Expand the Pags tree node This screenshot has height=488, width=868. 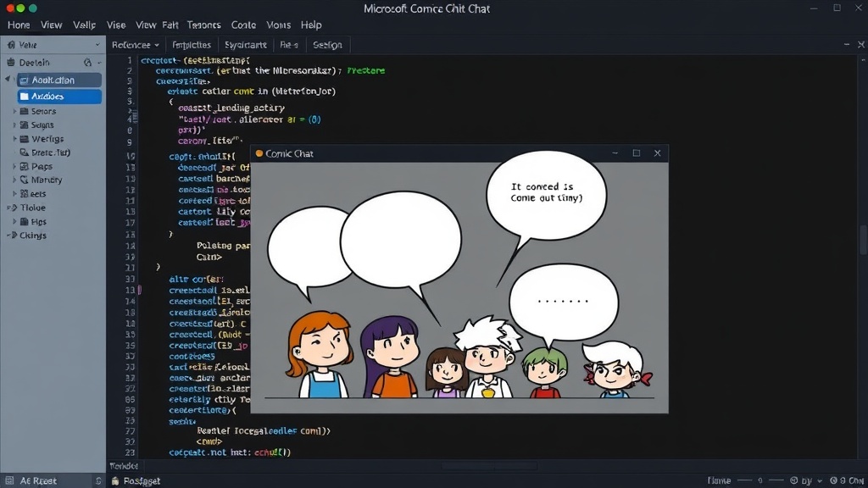(14, 167)
